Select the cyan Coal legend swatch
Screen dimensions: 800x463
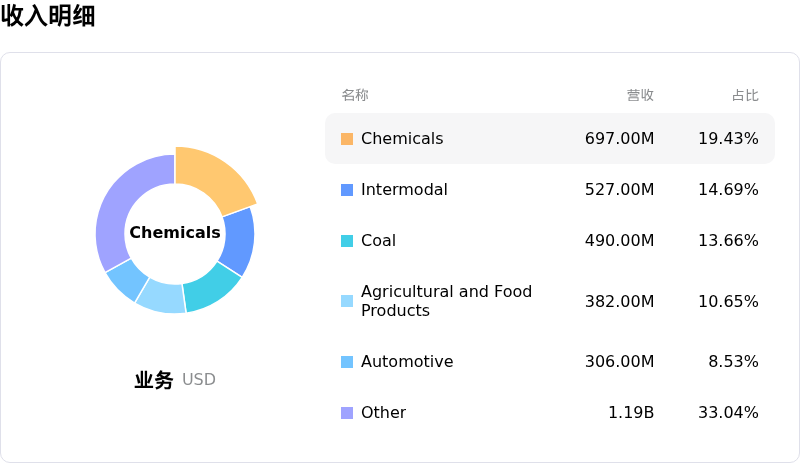tap(347, 241)
